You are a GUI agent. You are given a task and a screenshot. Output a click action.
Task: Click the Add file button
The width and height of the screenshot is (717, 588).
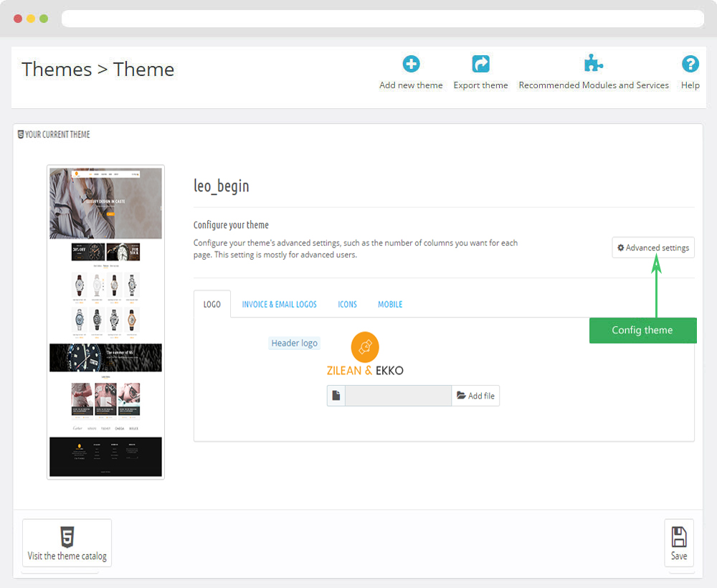[475, 396]
